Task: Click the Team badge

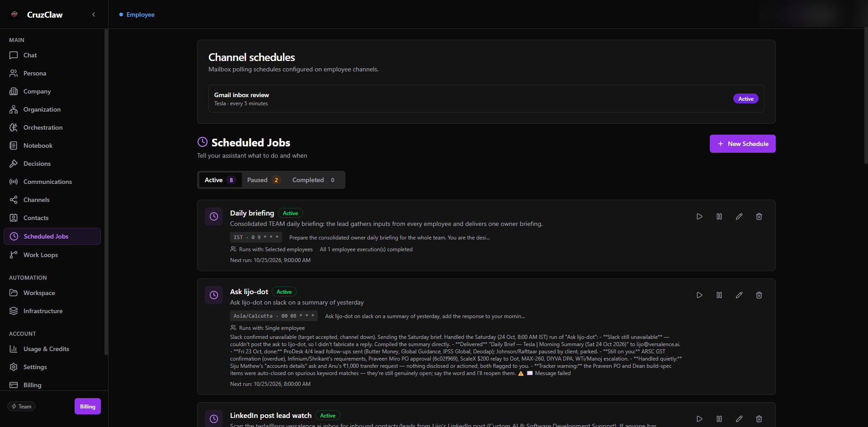Action: click(x=21, y=406)
